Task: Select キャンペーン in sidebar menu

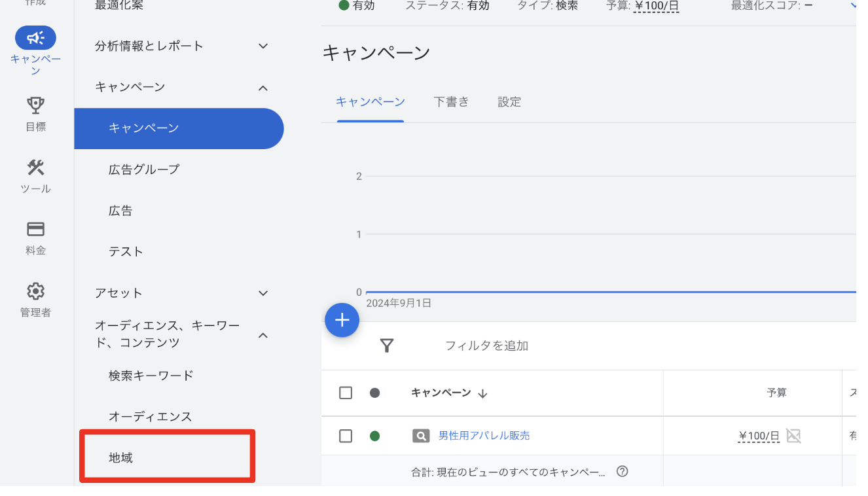Action: pyautogui.click(x=179, y=128)
